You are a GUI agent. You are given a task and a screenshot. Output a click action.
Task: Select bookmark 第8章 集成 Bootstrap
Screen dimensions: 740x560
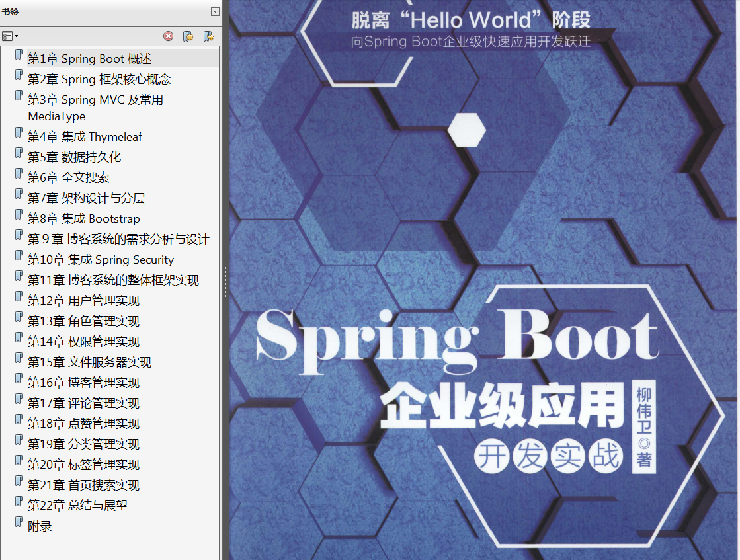pyautogui.click(x=84, y=219)
